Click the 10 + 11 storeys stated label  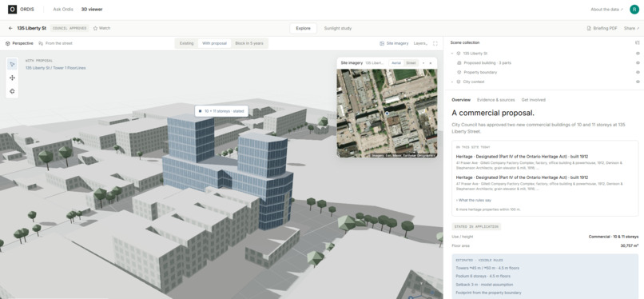221,111
